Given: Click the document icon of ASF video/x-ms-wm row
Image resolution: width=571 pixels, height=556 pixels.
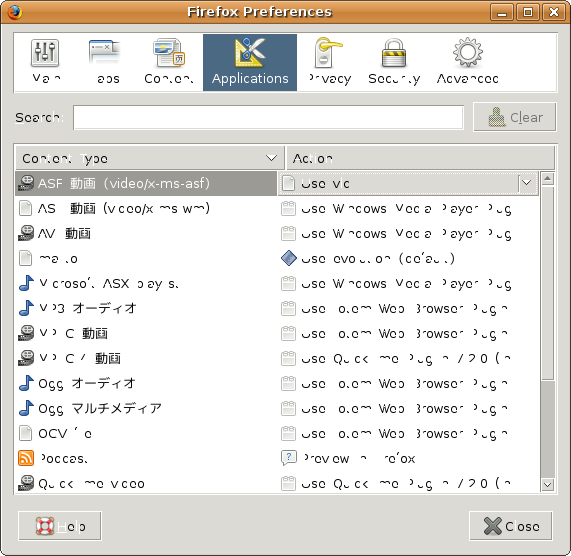Looking at the screenshot, I should point(25,209).
